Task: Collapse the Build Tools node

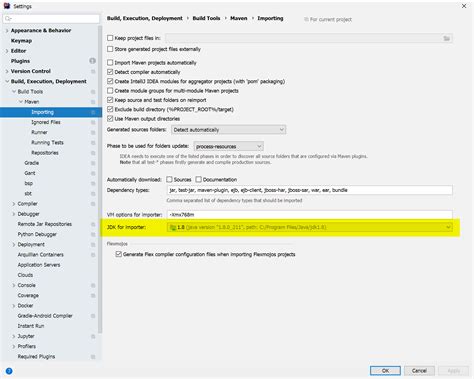Action: click(14, 92)
